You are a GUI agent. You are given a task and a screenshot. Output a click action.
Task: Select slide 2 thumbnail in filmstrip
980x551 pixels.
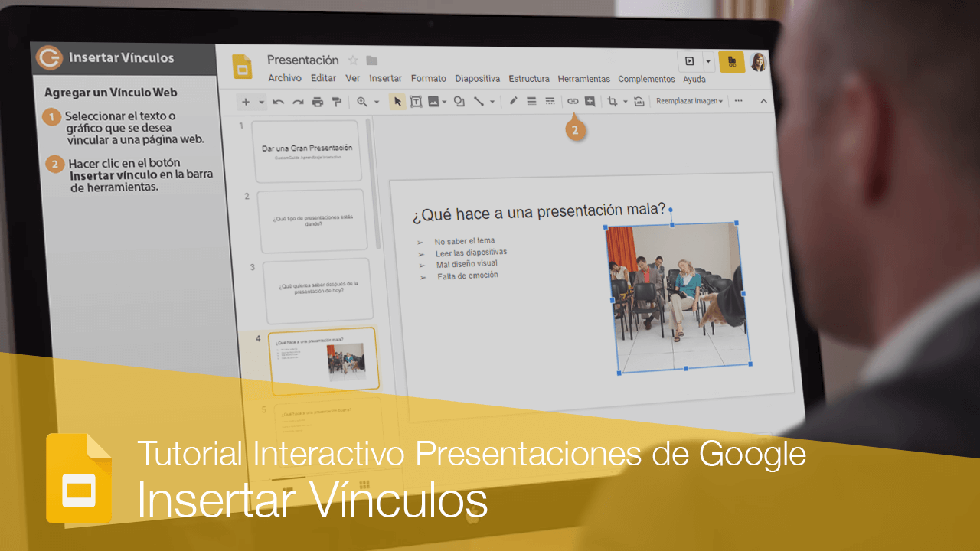tap(312, 220)
